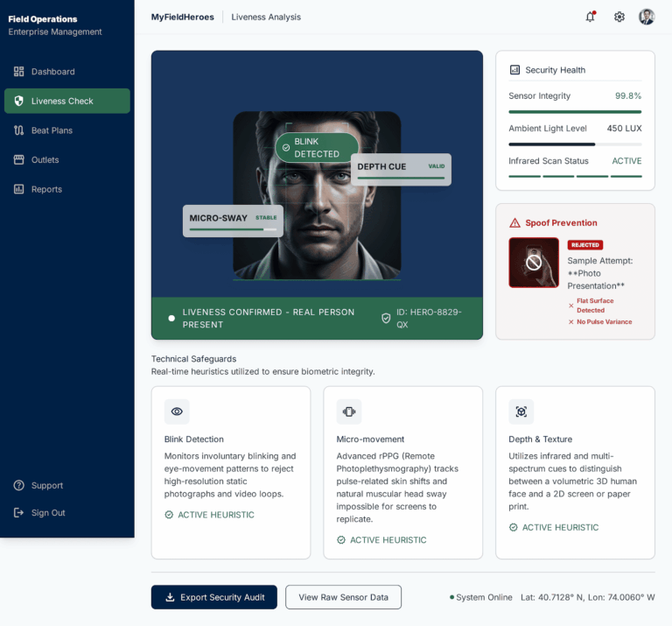Click the Sample Attempt Photo Presentation text
Screen dimensions: 672x626
click(x=600, y=273)
